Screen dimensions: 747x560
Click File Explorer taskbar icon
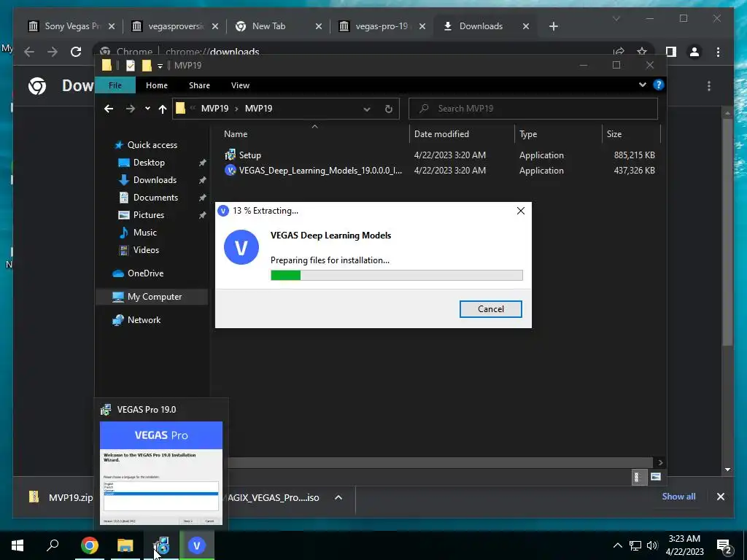point(125,545)
